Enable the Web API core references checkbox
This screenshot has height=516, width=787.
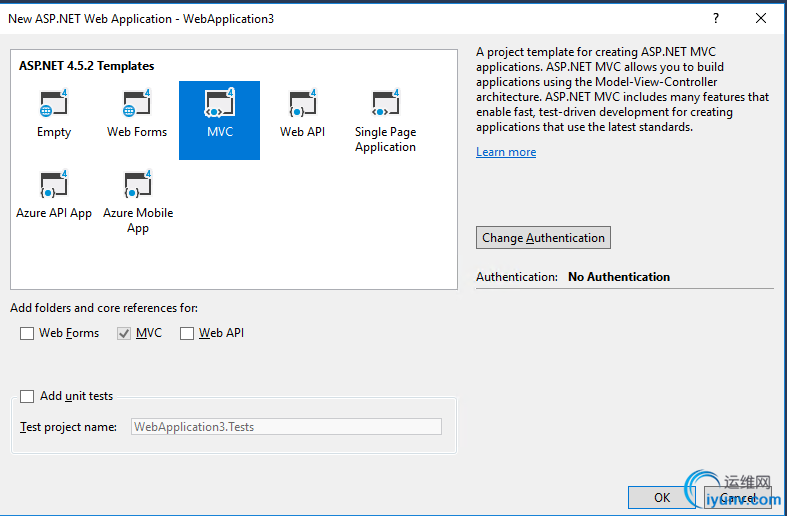click(x=187, y=333)
